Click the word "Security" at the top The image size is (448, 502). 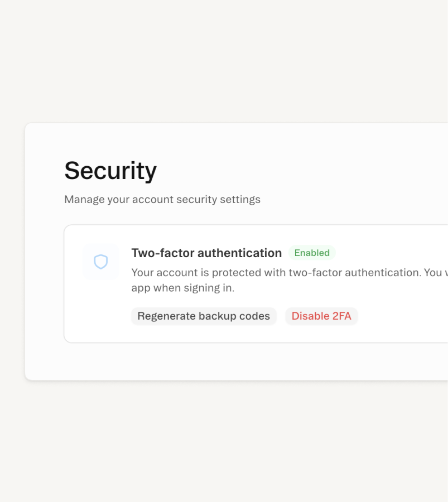110,171
